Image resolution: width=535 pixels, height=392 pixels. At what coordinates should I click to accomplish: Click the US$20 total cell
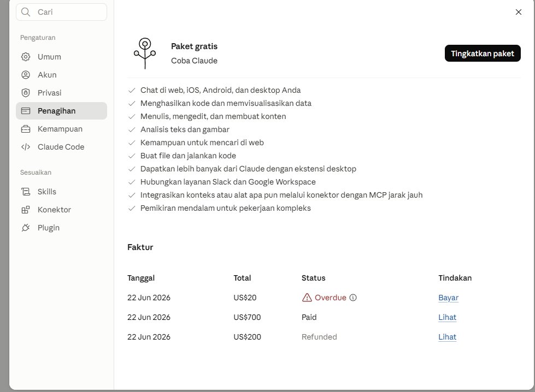[x=245, y=298]
